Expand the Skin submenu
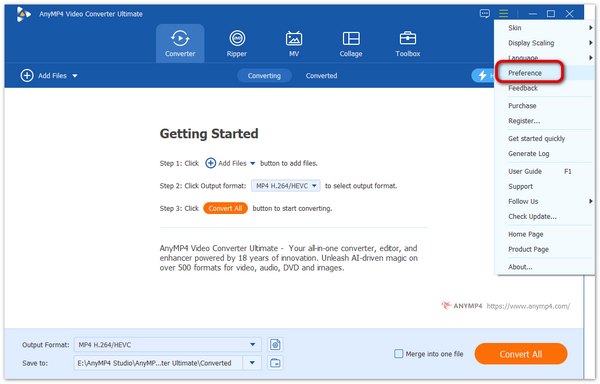The width and height of the screenshot is (600, 384). tap(543, 28)
